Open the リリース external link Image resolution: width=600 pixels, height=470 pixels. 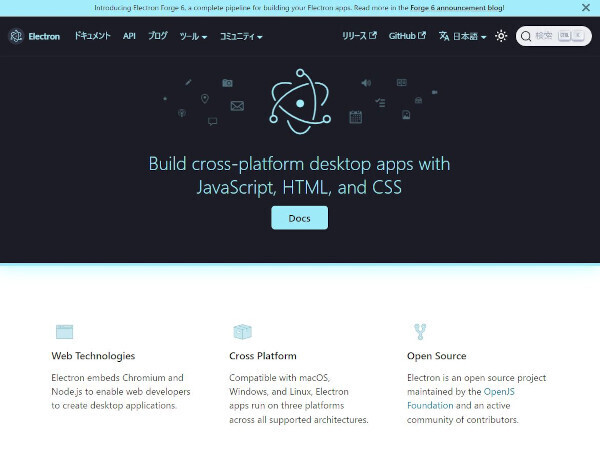pyautogui.click(x=359, y=36)
